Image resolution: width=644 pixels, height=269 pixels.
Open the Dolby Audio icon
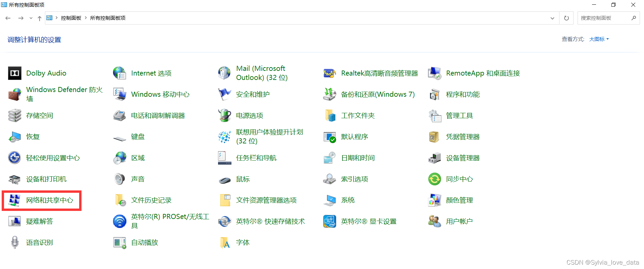pos(15,73)
